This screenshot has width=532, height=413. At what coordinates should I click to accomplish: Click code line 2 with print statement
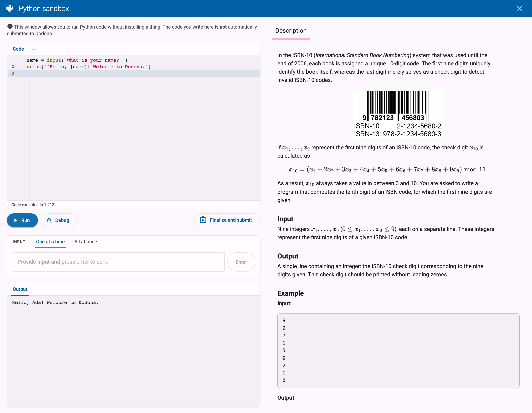click(89, 67)
